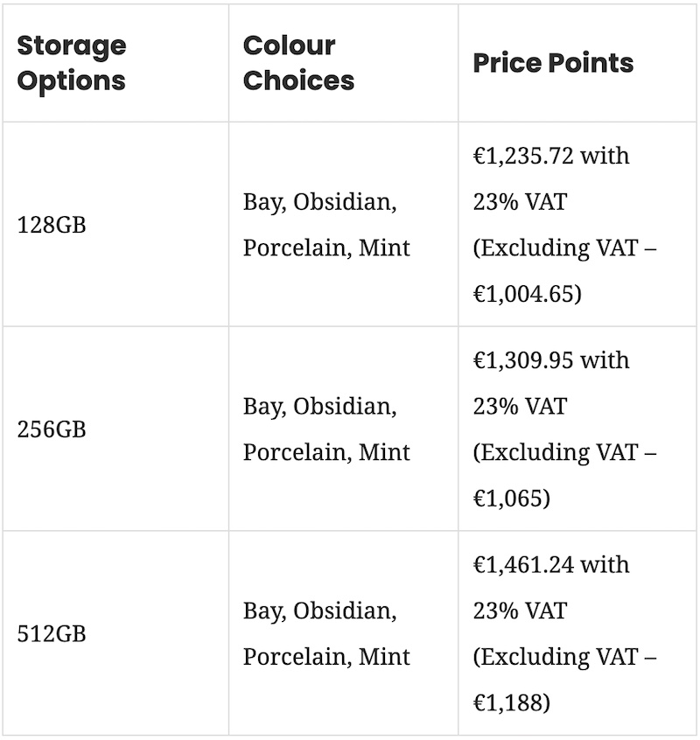Click colour choices text in 256GB row
Viewport: 700px width, 740px height.
pyautogui.click(x=326, y=429)
